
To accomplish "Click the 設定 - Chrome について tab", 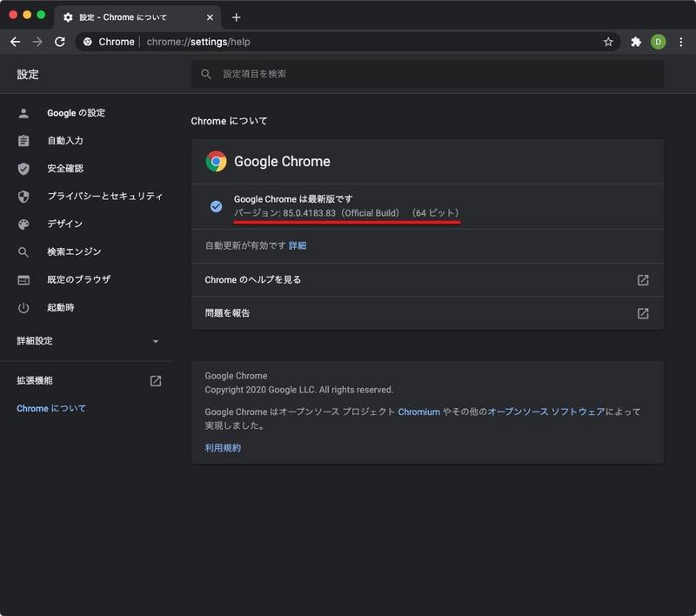I will point(137,17).
